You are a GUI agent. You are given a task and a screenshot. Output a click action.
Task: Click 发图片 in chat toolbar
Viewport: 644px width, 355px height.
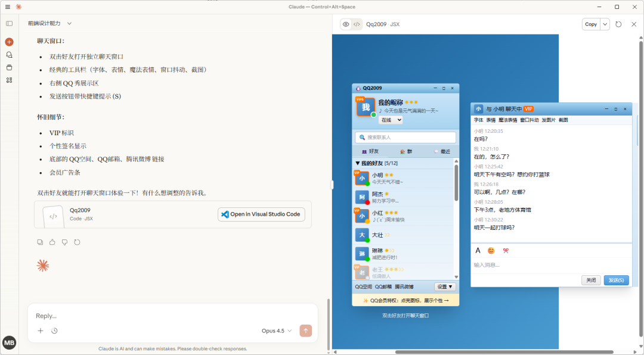coord(549,120)
